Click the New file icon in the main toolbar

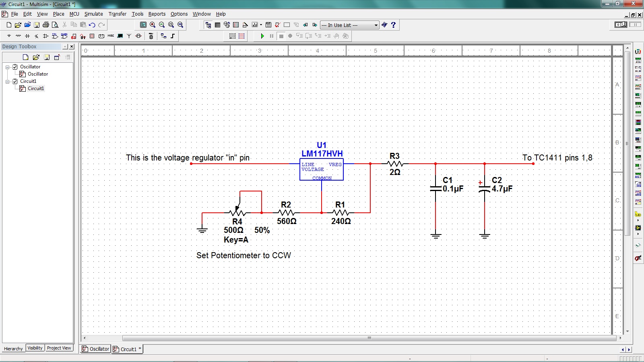9,25
